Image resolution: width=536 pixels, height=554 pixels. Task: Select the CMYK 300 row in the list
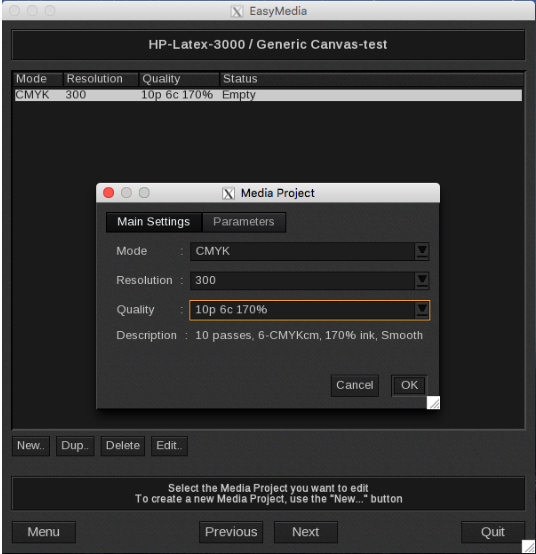pos(268,95)
